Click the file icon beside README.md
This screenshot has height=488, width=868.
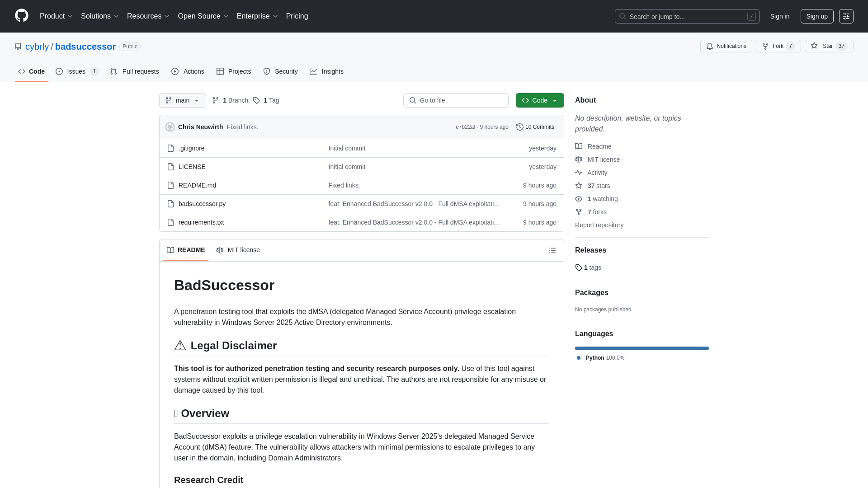pos(170,185)
